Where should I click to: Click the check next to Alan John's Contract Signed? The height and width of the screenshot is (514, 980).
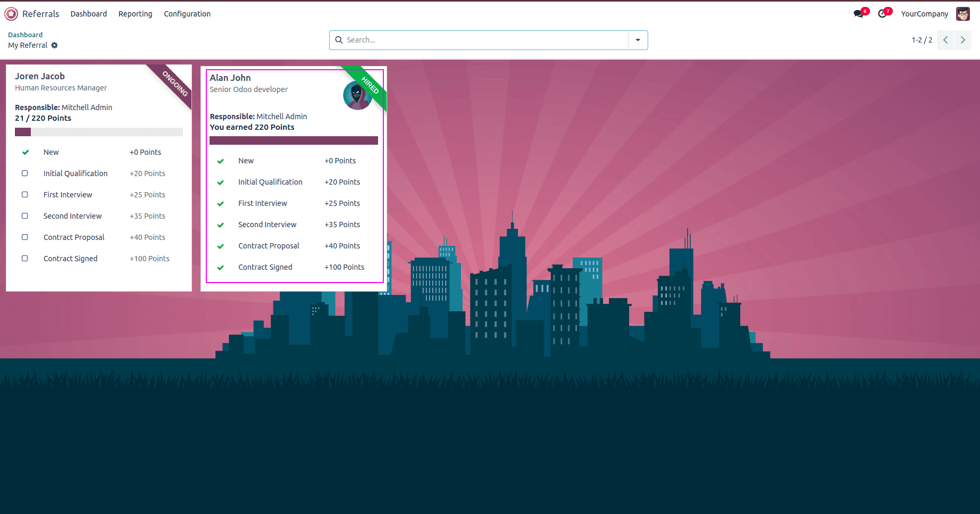tap(220, 268)
